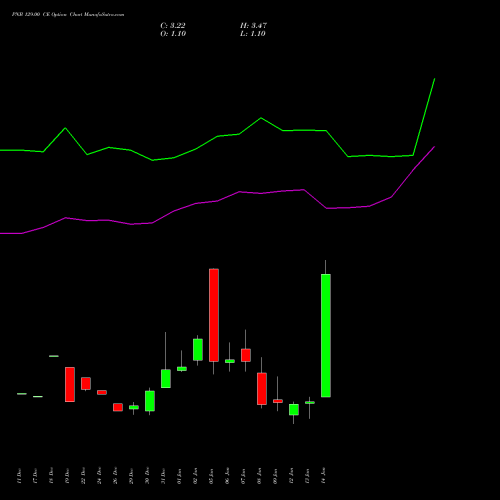This screenshot has width=500, height=500.
Task: Click the '19 Dec' date axis label
Action: tap(67, 476)
